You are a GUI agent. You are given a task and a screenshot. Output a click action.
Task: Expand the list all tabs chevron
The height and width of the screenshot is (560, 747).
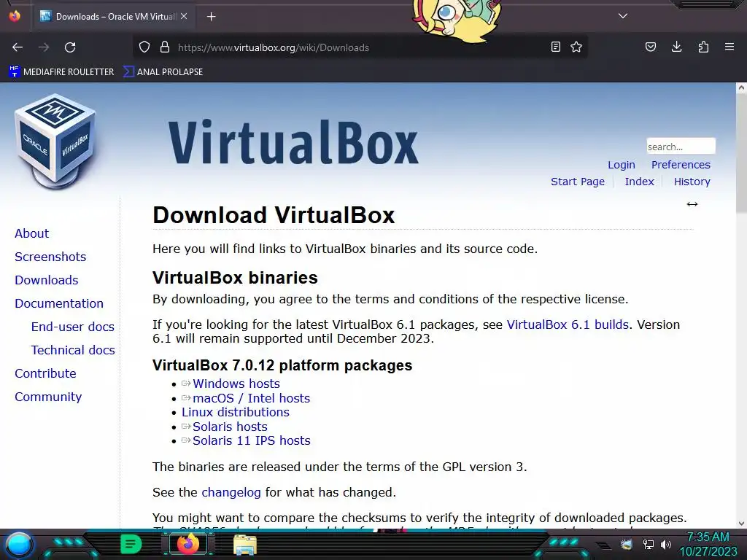(x=623, y=16)
